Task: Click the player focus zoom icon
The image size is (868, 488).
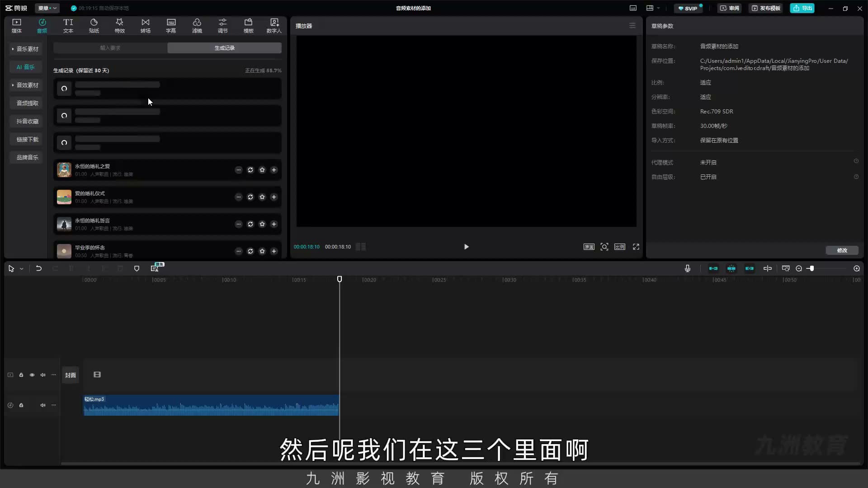Action: click(604, 247)
